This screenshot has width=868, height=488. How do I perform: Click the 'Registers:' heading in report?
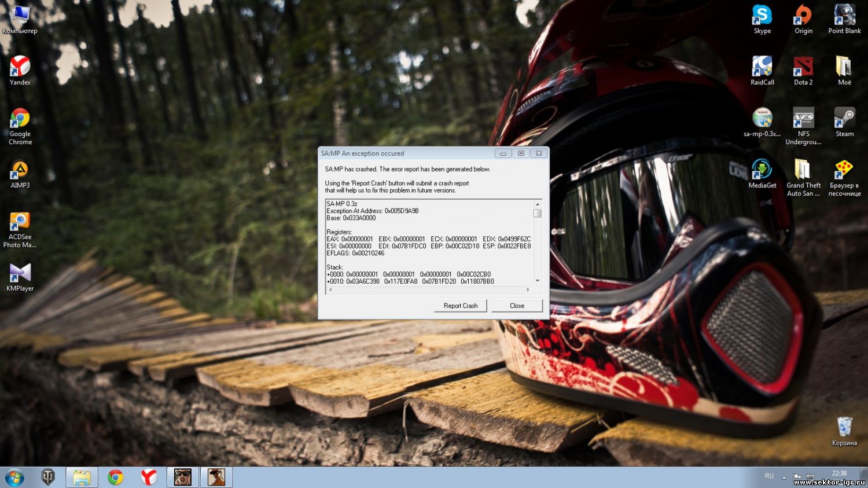(x=339, y=232)
